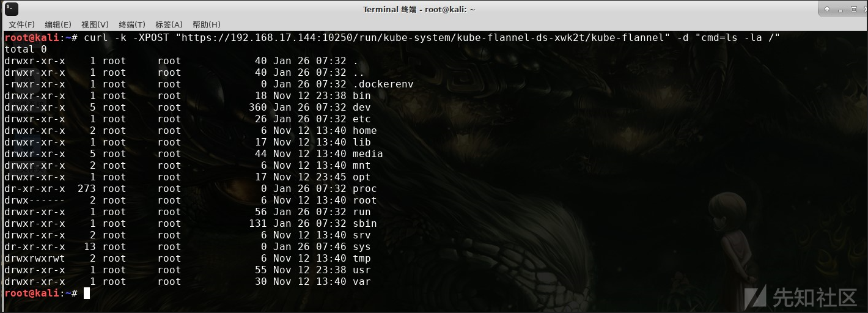This screenshot has height=313, width=868.
Task: Open the 文件(F) menu
Action: click(x=21, y=24)
